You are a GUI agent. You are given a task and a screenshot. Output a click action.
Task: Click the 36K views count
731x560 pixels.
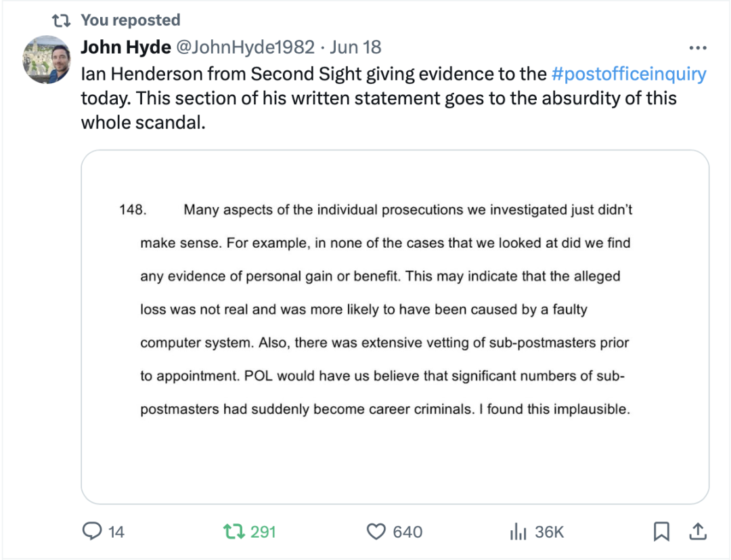tap(549, 532)
